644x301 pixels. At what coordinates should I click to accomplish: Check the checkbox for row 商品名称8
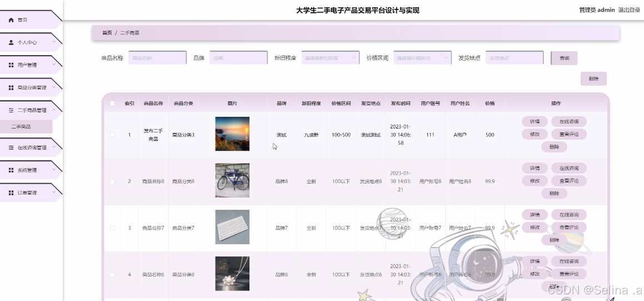click(x=112, y=181)
